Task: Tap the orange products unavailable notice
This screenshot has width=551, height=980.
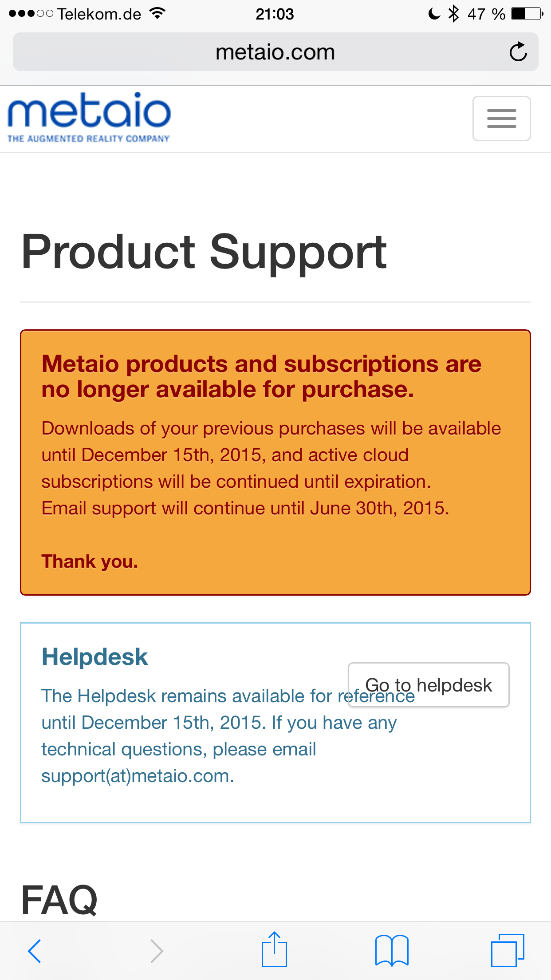Action: pos(275,462)
